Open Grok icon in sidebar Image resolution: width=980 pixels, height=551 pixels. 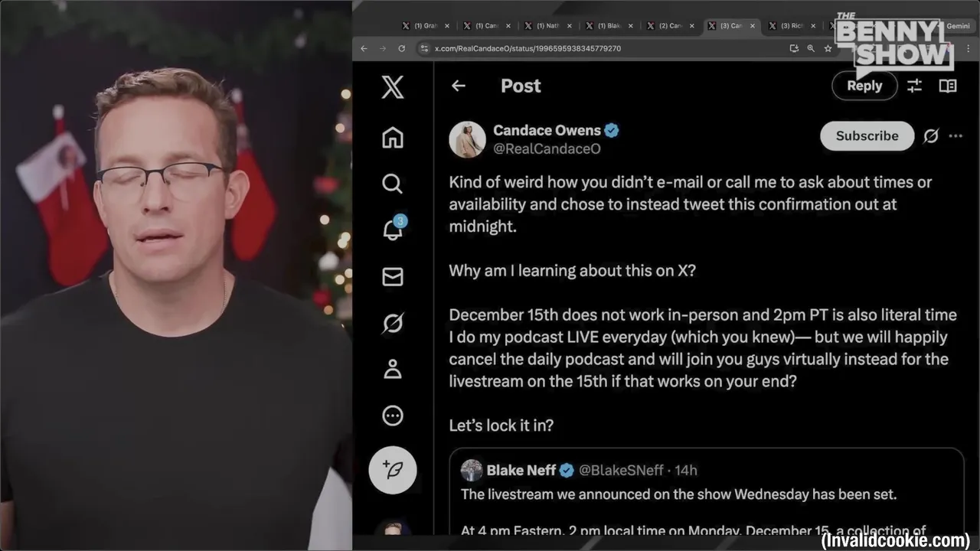(393, 323)
